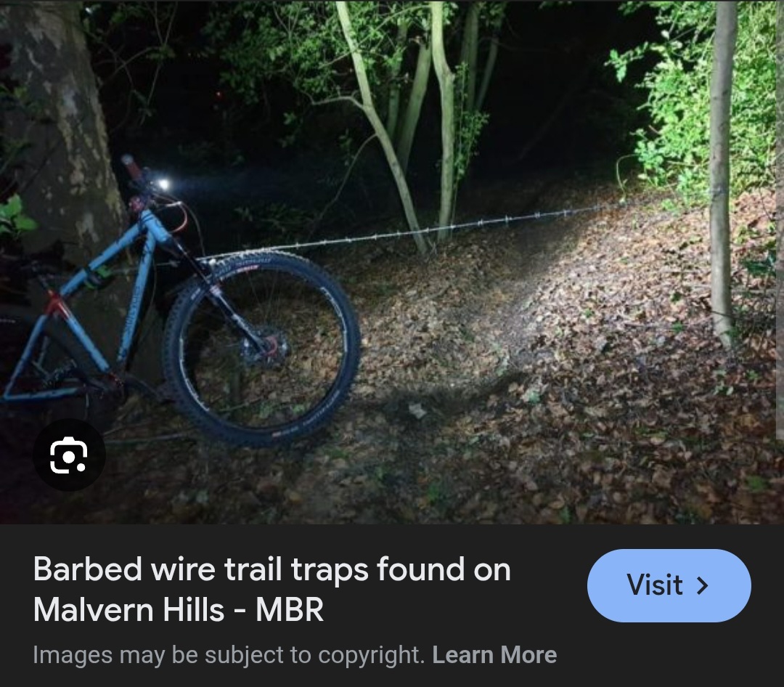Click the word Visit on blue button

[655, 585]
